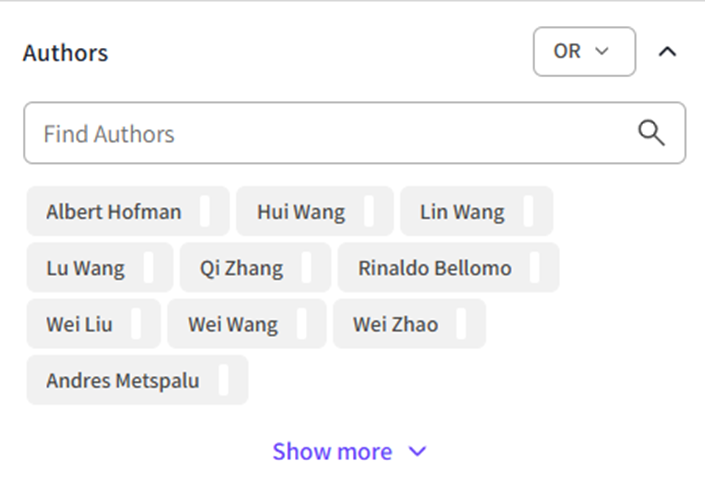Click the down chevron beside Show more
Viewport: 705px width, 494px height.
[418, 451]
